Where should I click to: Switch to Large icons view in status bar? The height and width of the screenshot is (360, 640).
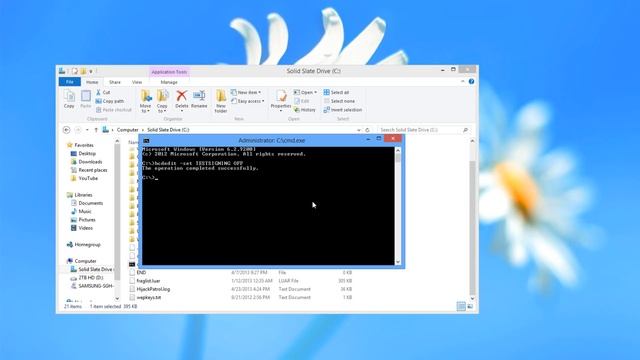point(470,306)
